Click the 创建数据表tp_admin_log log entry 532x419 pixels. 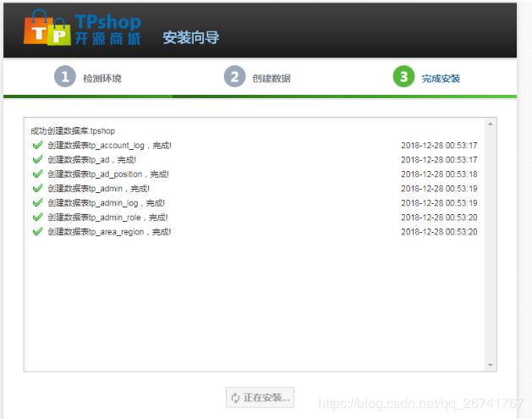pyautogui.click(x=106, y=203)
